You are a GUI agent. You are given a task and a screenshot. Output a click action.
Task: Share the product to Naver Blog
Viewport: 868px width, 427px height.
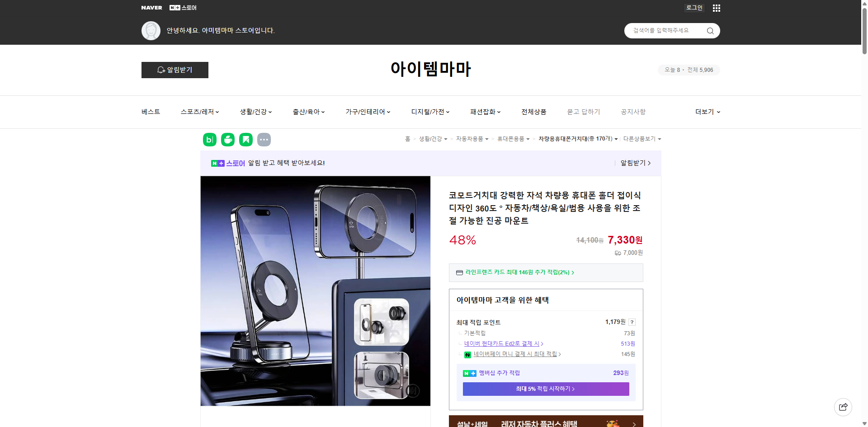(x=209, y=140)
